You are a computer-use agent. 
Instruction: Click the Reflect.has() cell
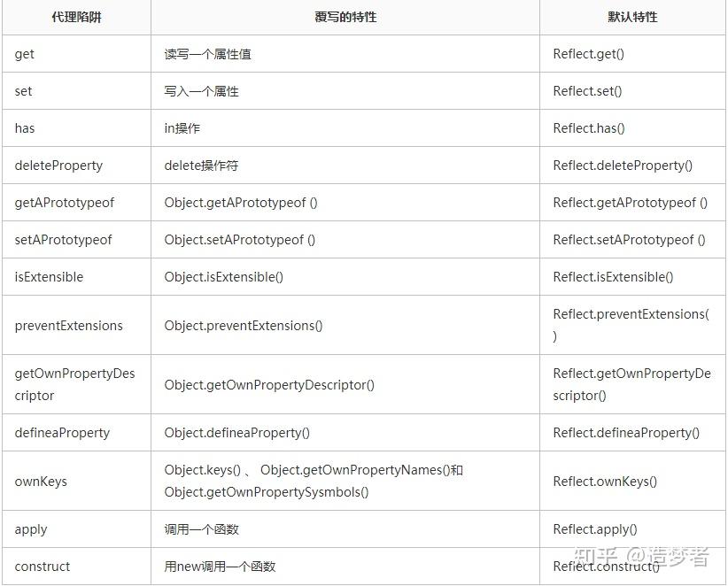pyautogui.click(x=589, y=128)
